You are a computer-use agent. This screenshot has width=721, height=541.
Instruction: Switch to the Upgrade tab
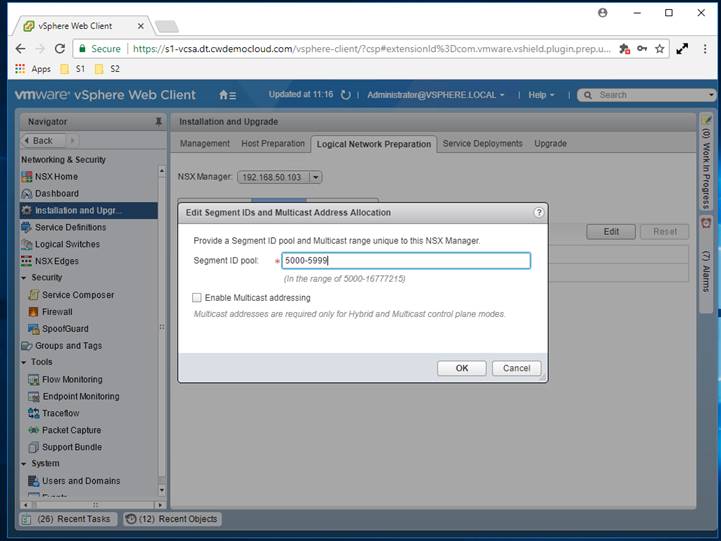[550, 143]
